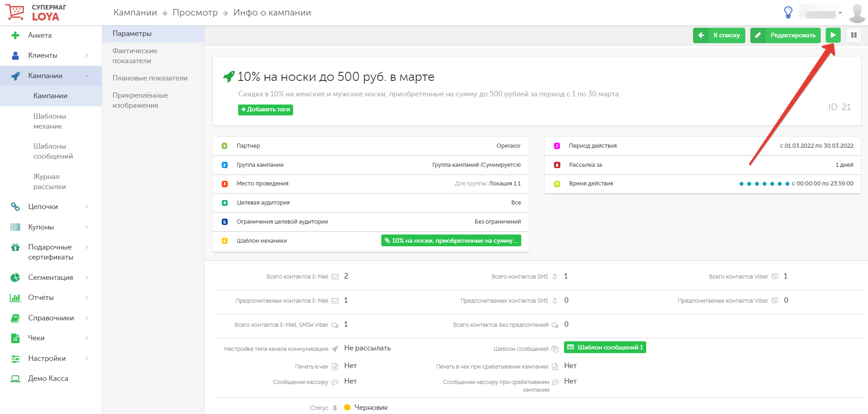Start the campaign with play button
The width and height of the screenshot is (868, 414).
pyautogui.click(x=833, y=35)
